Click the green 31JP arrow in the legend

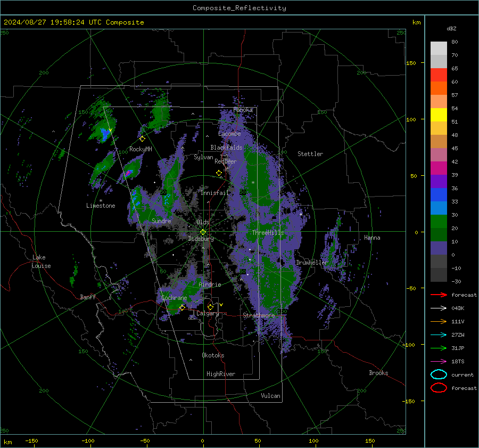pos(439,348)
